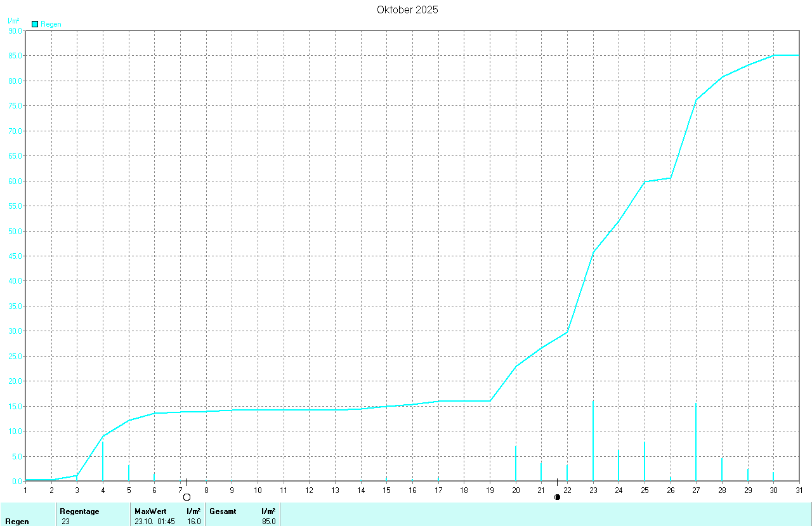The width and height of the screenshot is (812, 526).
Task: Click the rain bar at day 20
Action: point(516,463)
